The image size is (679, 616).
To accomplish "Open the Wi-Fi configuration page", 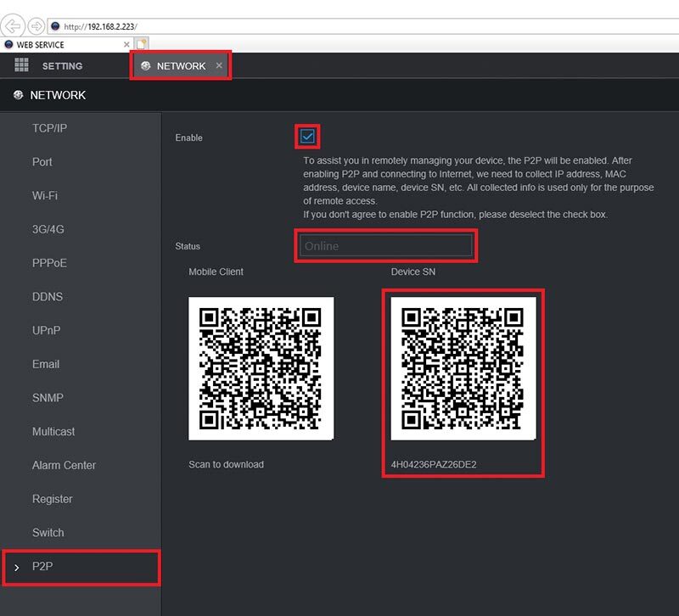I will tap(44, 196).
